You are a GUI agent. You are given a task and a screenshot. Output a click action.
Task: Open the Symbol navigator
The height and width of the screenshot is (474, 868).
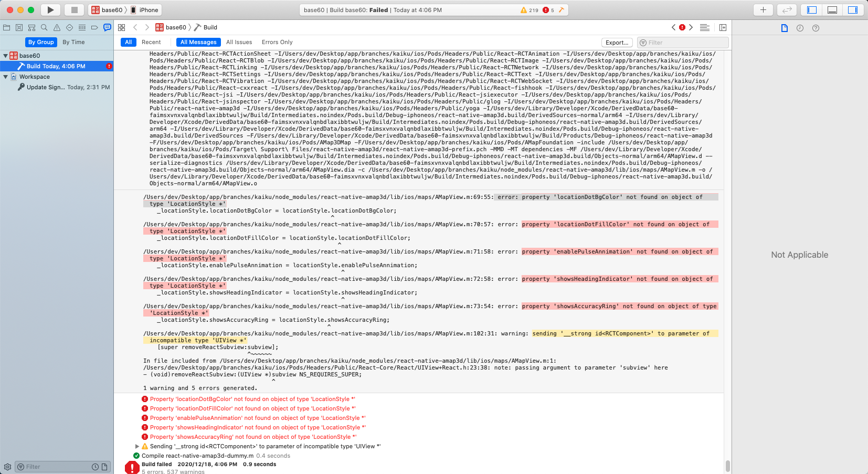(x=32, y=27)
